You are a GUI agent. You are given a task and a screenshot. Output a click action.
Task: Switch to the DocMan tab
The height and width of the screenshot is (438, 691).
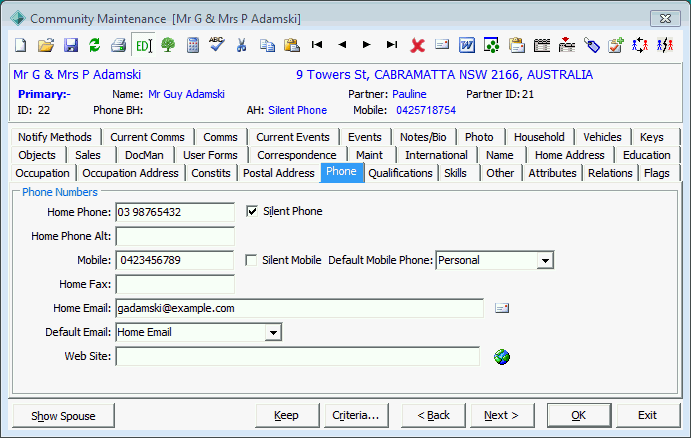(x=144, y=155)
